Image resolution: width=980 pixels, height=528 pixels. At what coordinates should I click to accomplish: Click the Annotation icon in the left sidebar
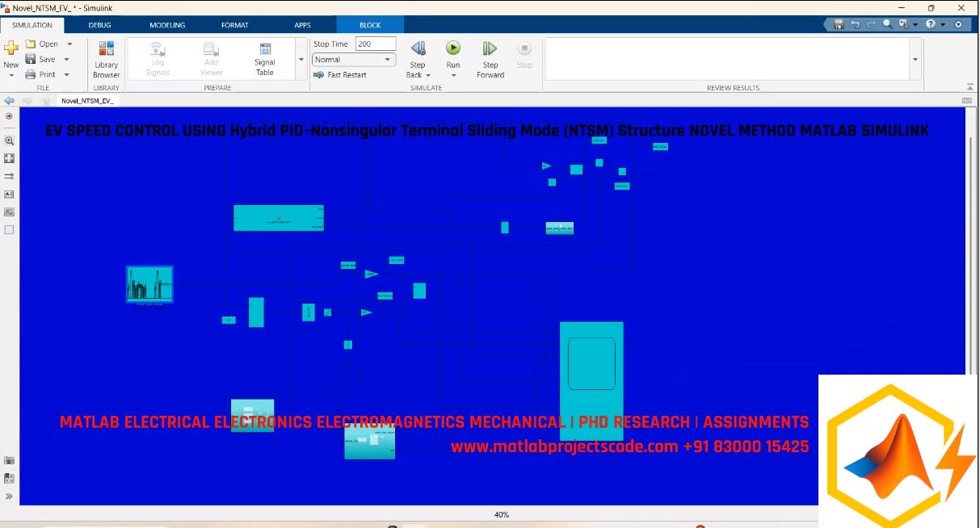point(8,194)
